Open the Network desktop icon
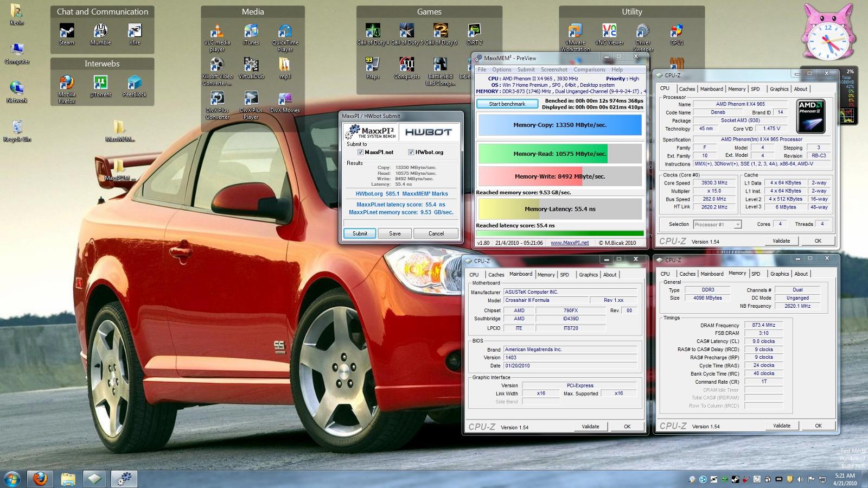This screenshot has width=868, height=488. (x=17, y=92)
